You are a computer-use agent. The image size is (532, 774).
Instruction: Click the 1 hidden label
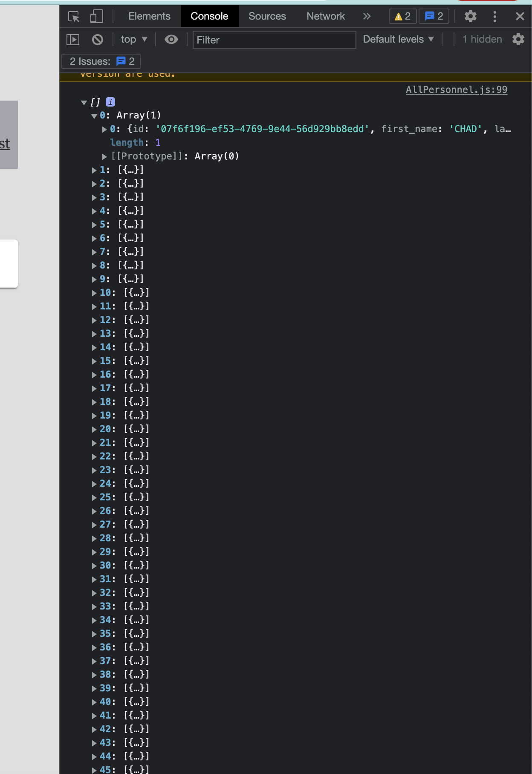[x=482, y=39]
